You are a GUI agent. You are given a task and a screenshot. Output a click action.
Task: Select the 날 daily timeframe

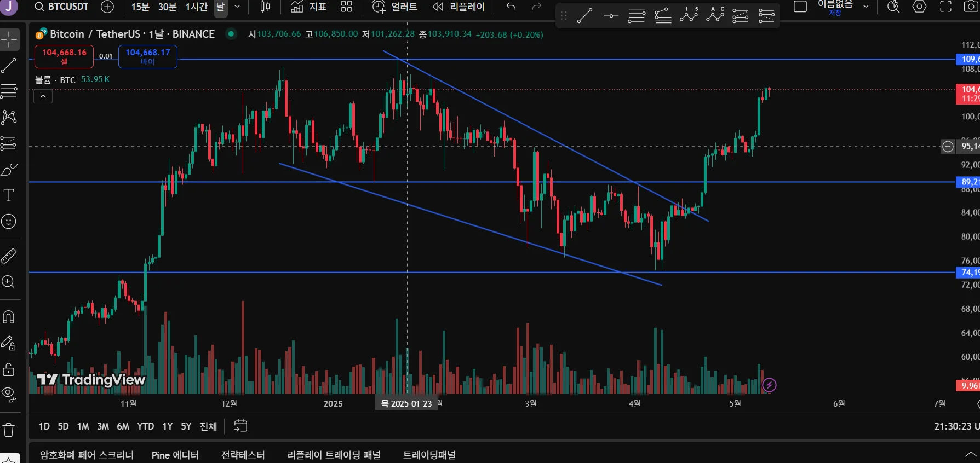(x=221, y=7)
